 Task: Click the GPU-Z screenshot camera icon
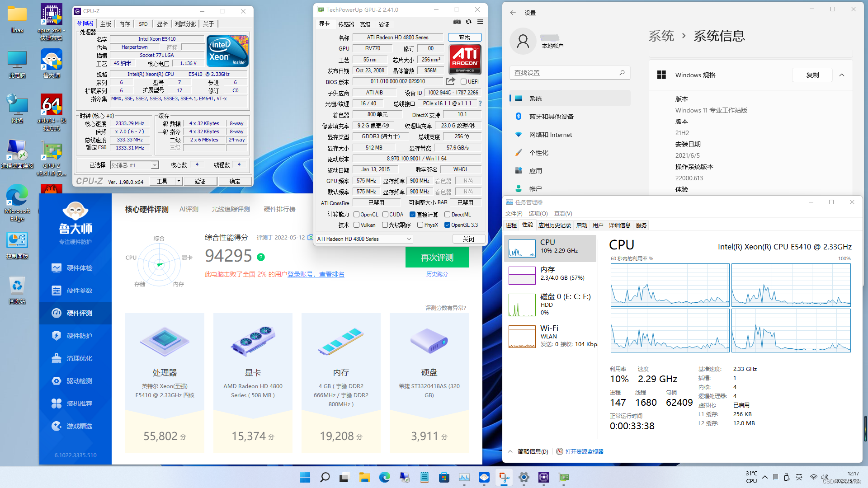457,22
